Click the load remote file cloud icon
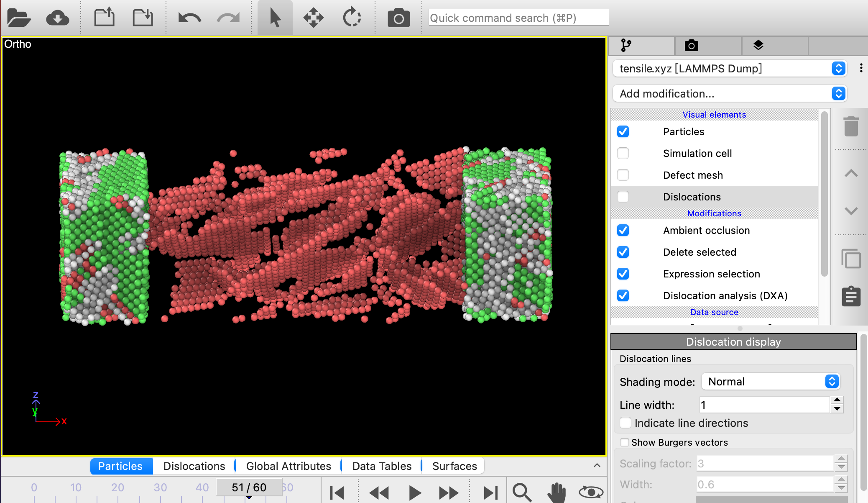Screen dimensions: 868x503 pos(57,18)
